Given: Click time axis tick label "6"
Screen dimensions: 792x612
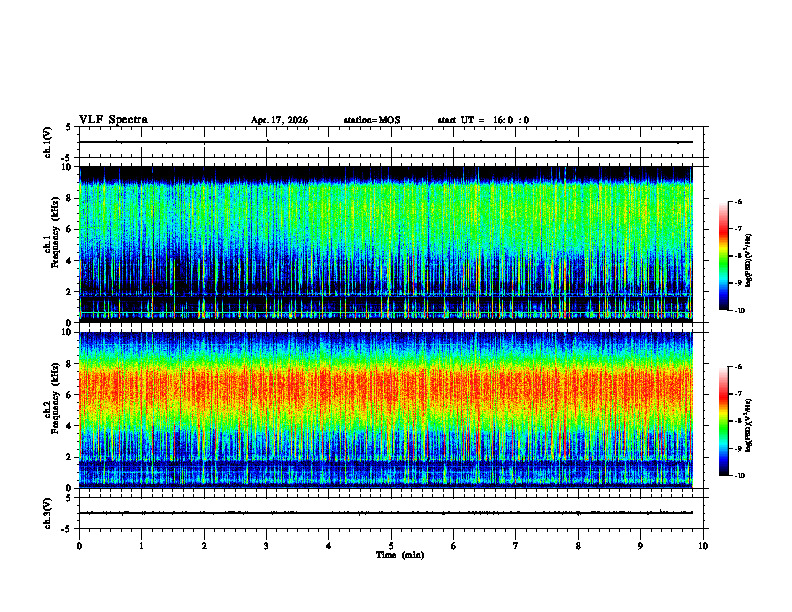Looking at the screenshot, I should click(454, 546).
